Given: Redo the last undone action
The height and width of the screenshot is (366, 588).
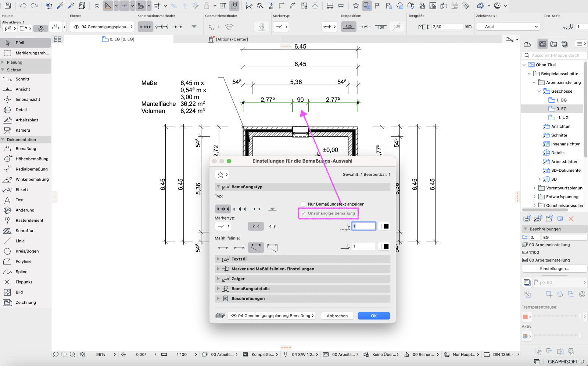Looking at the screenshot, I should [34, 6].
